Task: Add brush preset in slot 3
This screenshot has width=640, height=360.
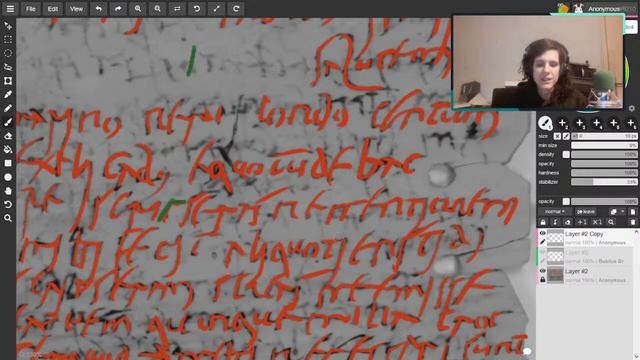Action: (x=580, y=123)
